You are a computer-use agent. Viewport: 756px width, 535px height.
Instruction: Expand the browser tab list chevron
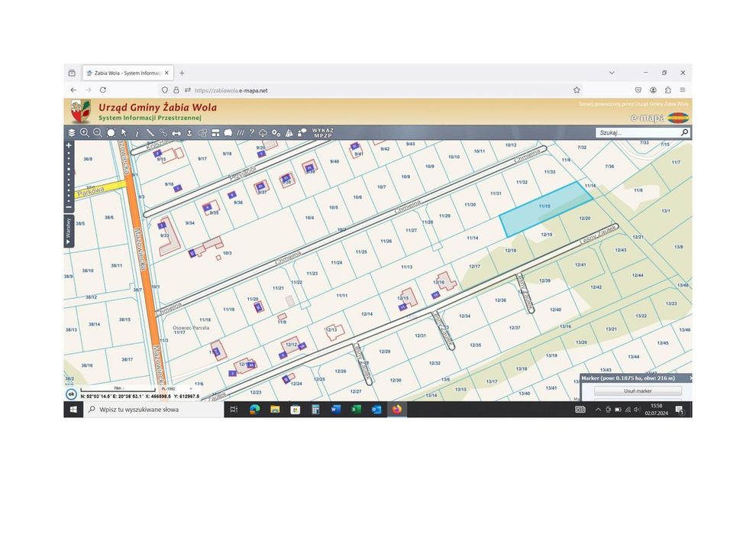pyautogui.click(x=612, y=73)
